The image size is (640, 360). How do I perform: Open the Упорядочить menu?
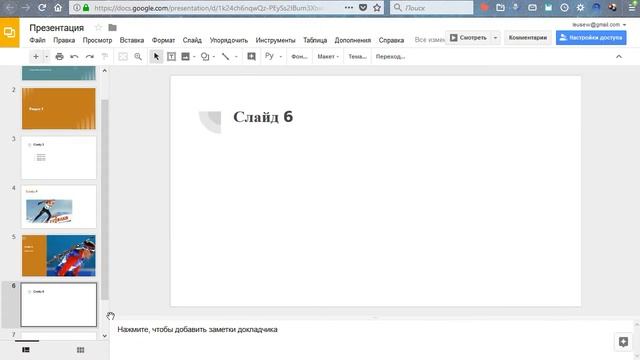(x=229, y=40)
